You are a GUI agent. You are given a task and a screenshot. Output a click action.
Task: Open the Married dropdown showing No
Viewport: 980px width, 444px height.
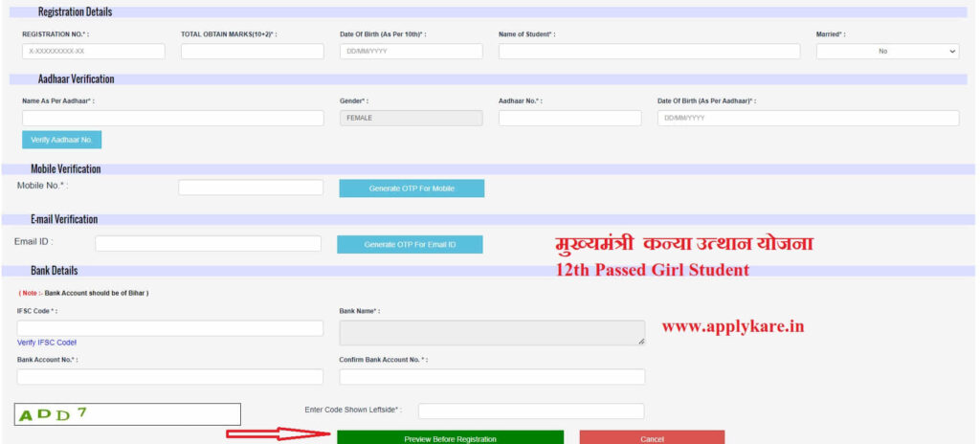point(887,52)
